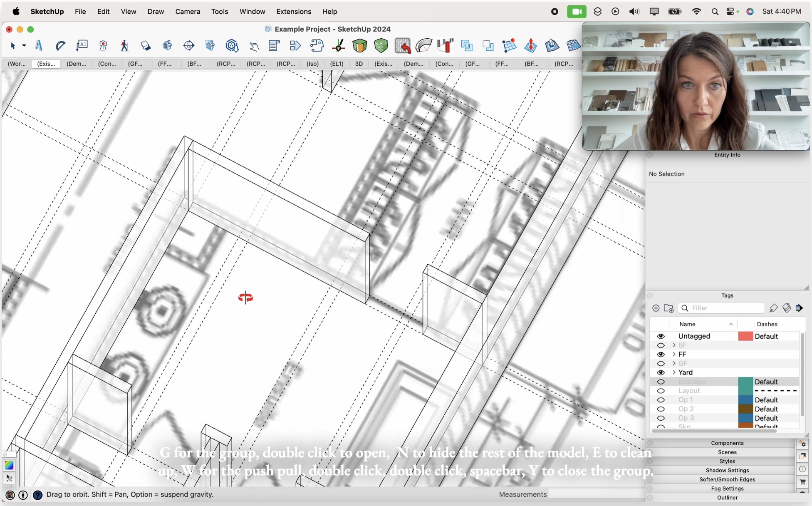This screenshot has width=812, height=506.
Task: Hide the FF tag with its eye icon
Action: pyautogui.click(x=661, y=354)
